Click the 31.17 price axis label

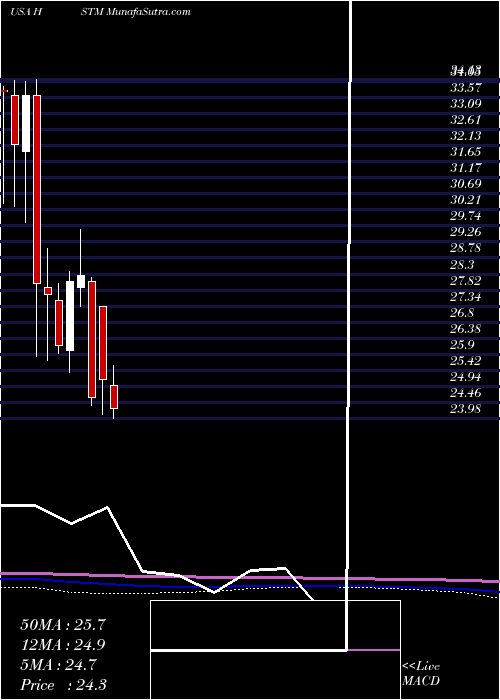pos(465,168)
